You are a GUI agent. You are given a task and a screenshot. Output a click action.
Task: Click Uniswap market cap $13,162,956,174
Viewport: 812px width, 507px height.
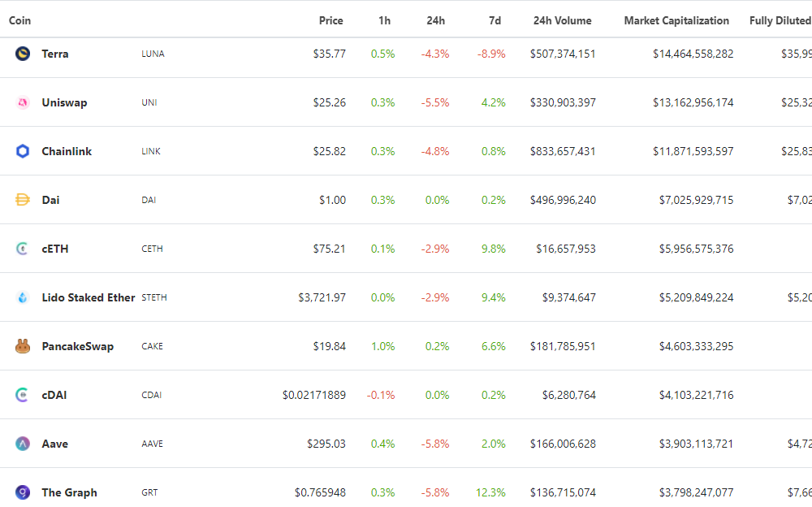(x=693, y=102)
